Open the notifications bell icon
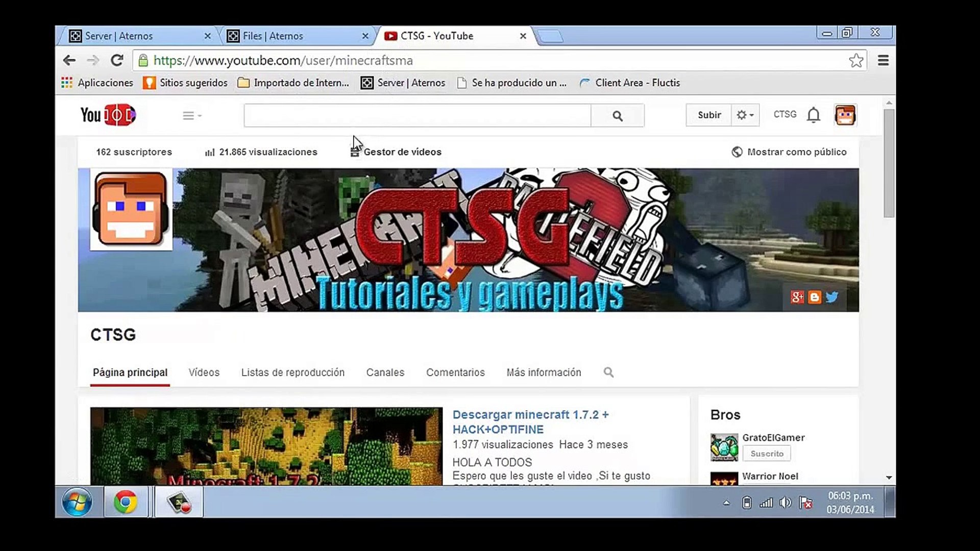980x551 pixels. click(813, 115)
